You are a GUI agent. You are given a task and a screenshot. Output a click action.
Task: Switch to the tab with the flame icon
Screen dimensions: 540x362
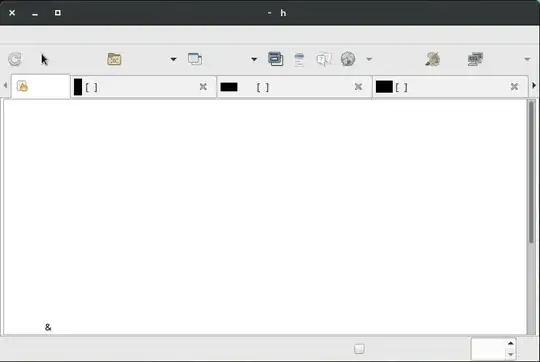(41, 86)
